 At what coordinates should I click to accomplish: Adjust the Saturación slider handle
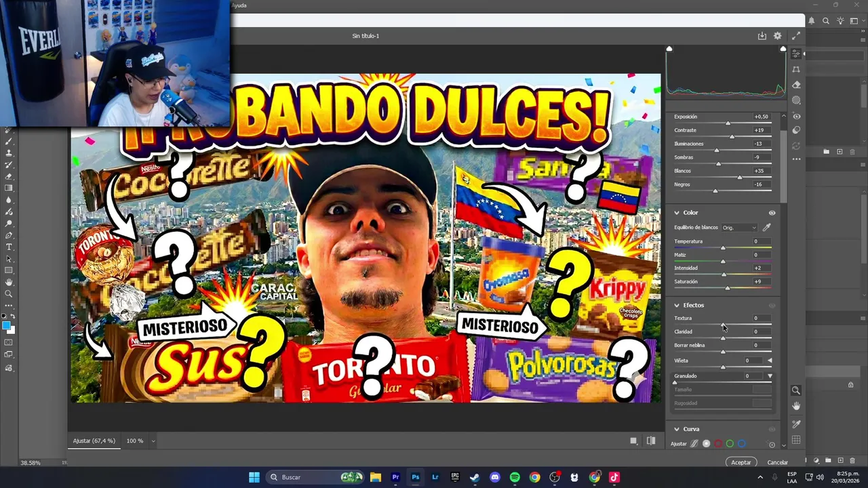(x=728, y=288)
